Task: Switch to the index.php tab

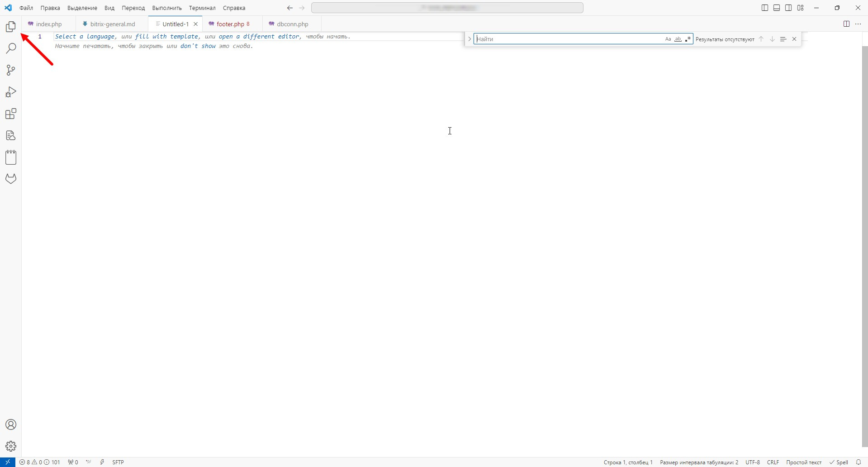Action: tap(48, 24)
